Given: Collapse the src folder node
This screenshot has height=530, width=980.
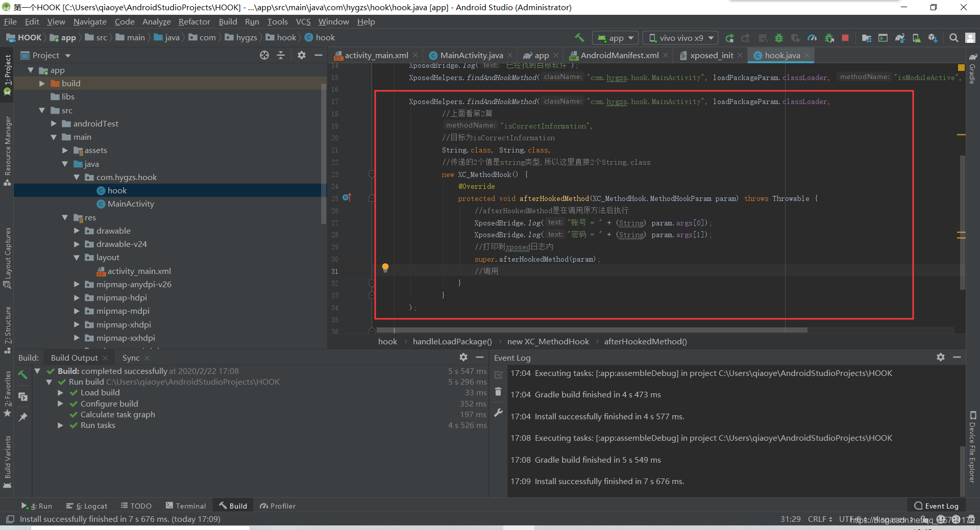Looking at the screenshot, I should (42, 110).
